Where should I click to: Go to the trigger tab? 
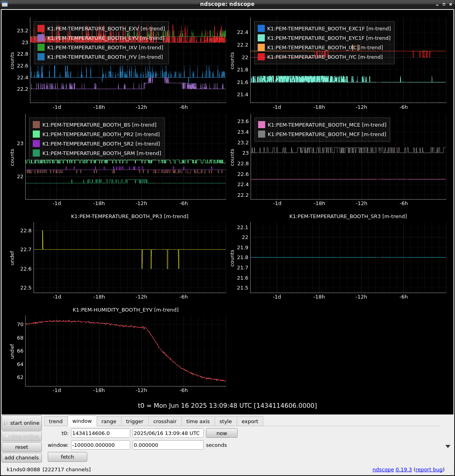tap(135, 421)
